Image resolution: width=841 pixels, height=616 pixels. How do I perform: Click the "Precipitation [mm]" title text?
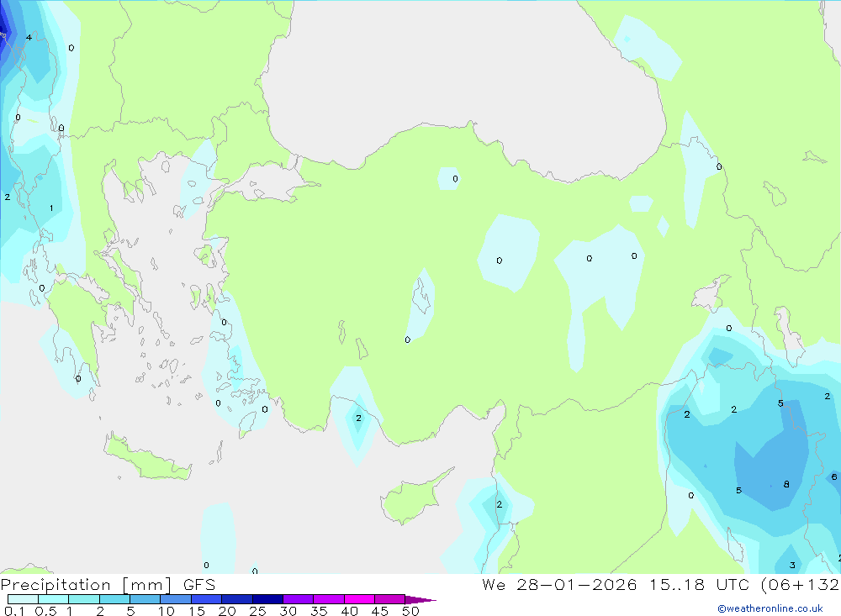click(x=86, y=585)
